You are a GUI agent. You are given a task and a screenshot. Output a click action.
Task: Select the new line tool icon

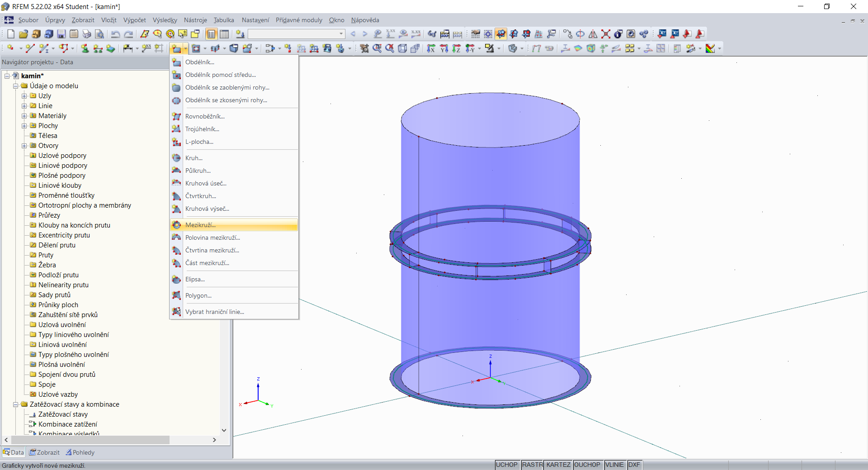click(x=30, y=48)
